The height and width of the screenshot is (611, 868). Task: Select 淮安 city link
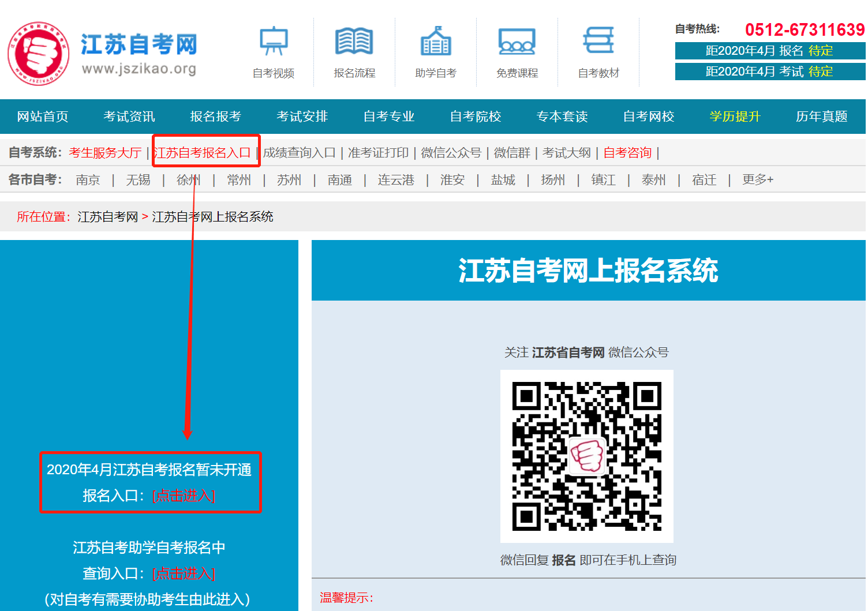pos(452,180)
